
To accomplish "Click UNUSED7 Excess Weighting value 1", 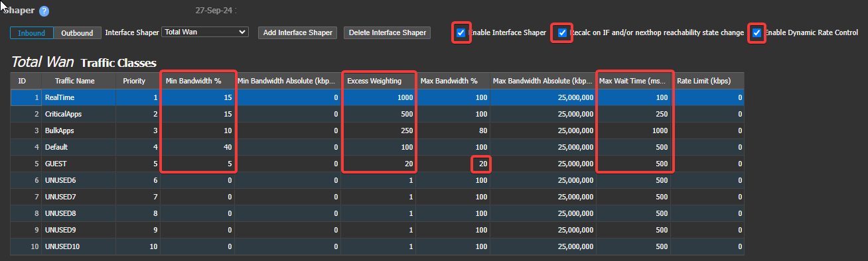I will click(379, 197).
